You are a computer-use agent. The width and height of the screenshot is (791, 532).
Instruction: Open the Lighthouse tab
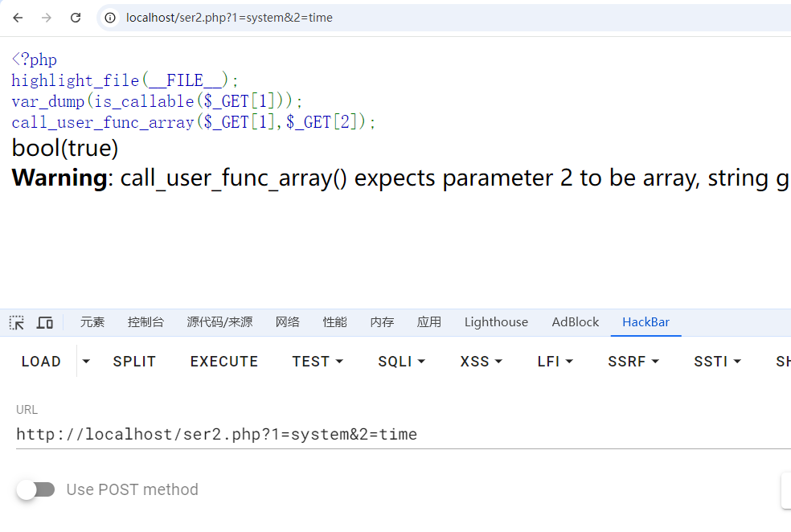coord(496,322)
